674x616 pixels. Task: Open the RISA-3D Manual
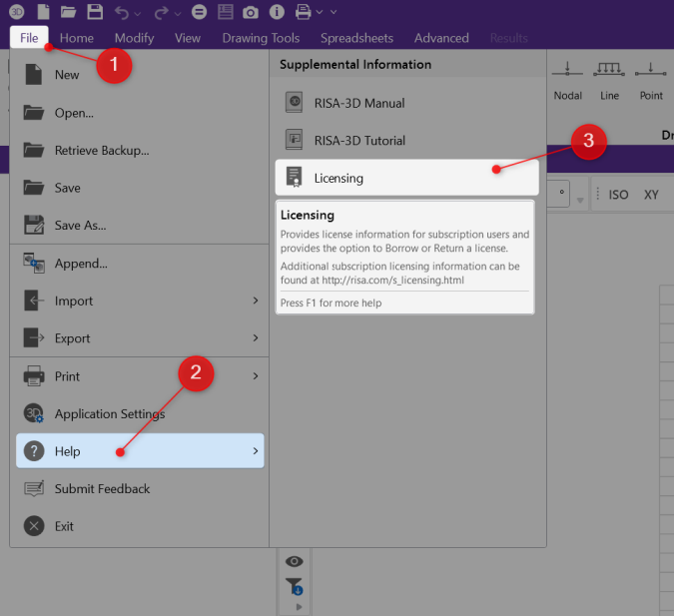pos(406,103)
